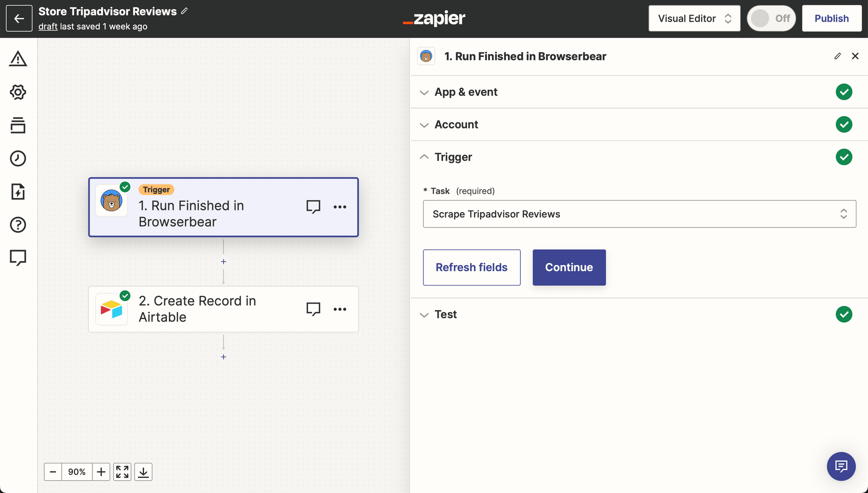Click the back arrow to exit Zap
868x493 pixels.
19,18
